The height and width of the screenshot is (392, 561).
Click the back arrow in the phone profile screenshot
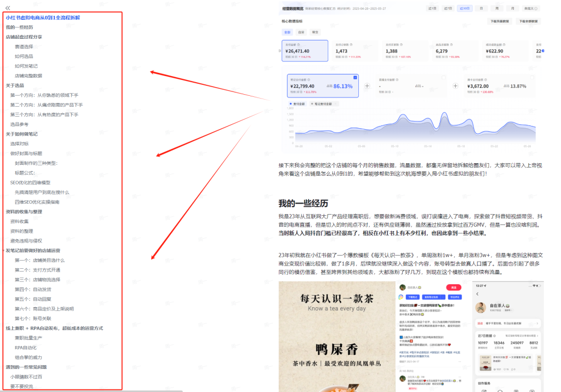coord(477,294)
